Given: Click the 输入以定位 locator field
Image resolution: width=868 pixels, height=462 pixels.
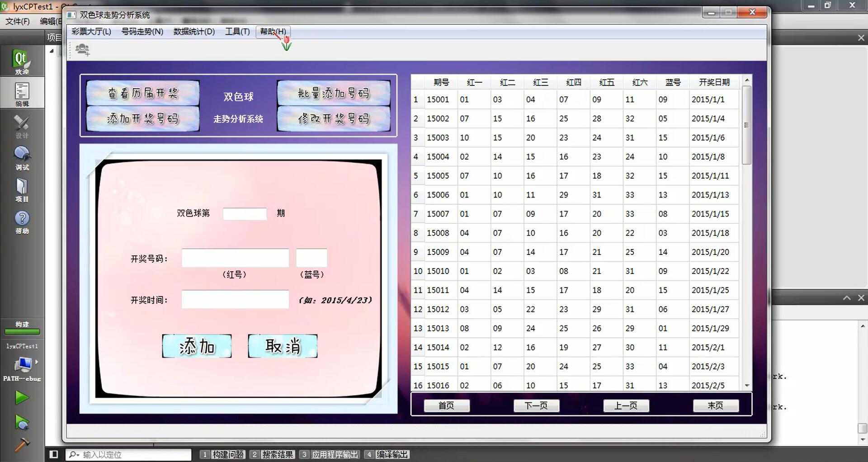Looking at the screenshot, I should click(x=129, y=454).
